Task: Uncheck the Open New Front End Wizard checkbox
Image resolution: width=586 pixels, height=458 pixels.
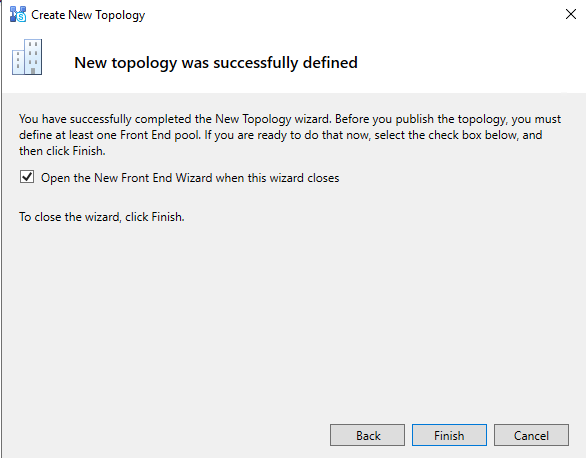Action: (27, 177)
